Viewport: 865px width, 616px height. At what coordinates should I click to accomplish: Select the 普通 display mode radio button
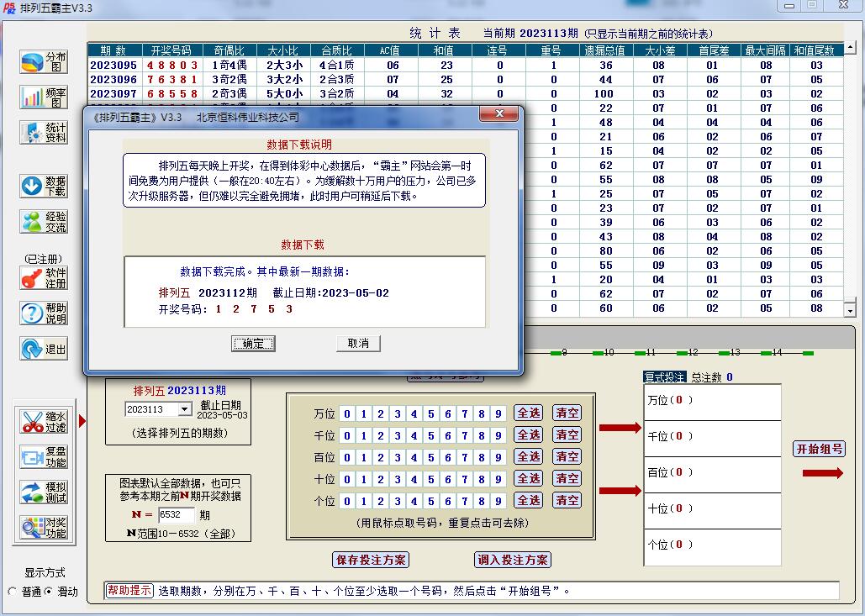(10, 590)
